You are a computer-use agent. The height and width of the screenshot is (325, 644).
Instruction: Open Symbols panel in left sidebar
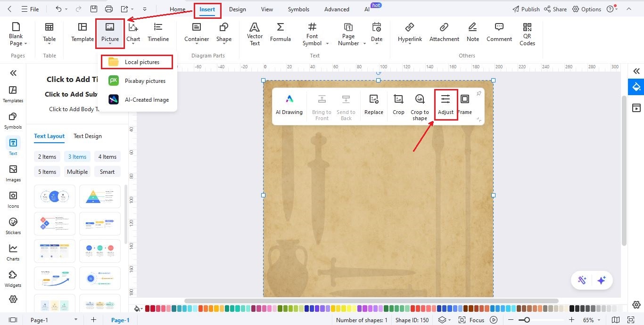pos(13,120)
